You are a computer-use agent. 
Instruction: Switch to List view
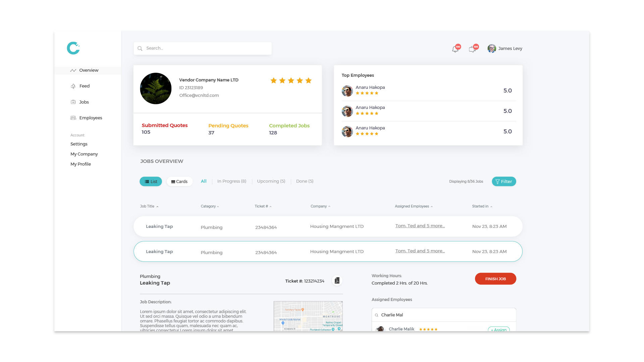[151, 182]
